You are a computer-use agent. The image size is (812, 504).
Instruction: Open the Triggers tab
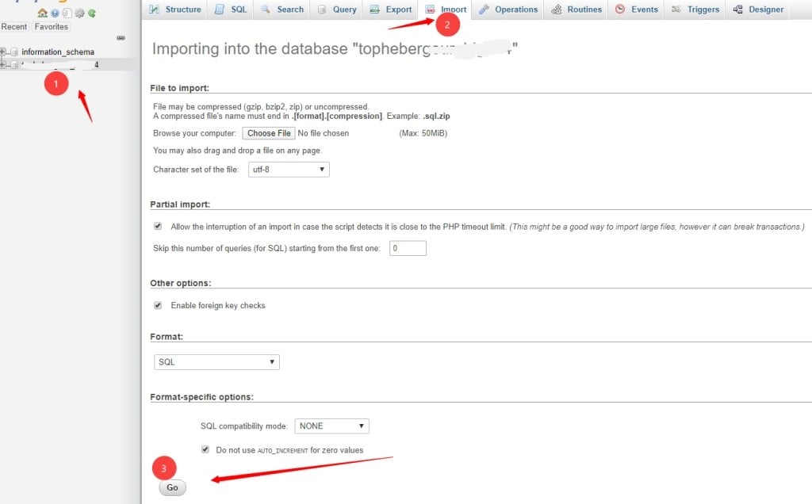tap(695, 10)
